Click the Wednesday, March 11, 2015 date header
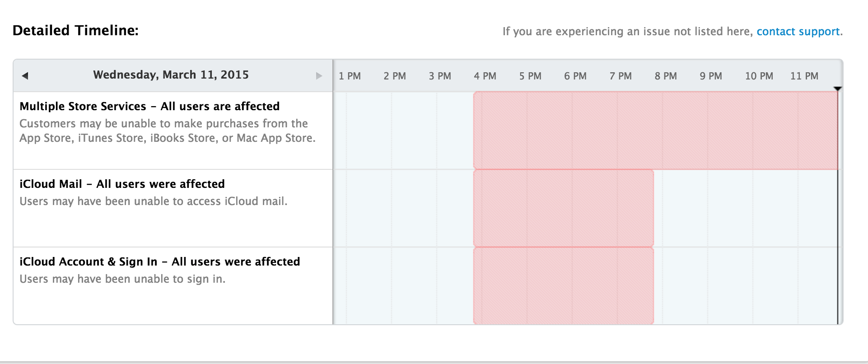Viewport: 868px width, 364px height. click(171, 75)
